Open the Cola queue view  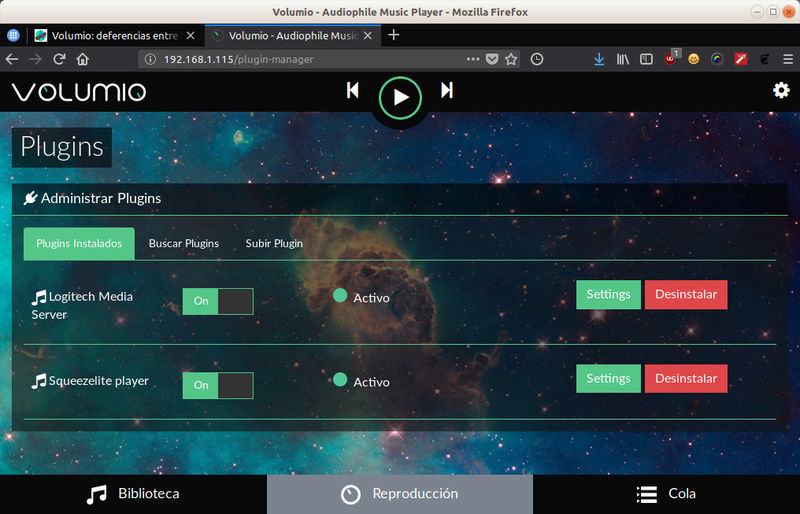(x=666, y=494)
